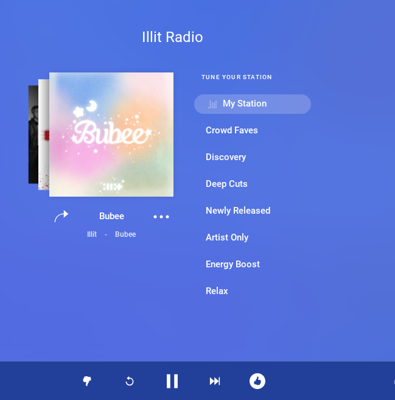Open the three-dot more options menu

[161, 217]
